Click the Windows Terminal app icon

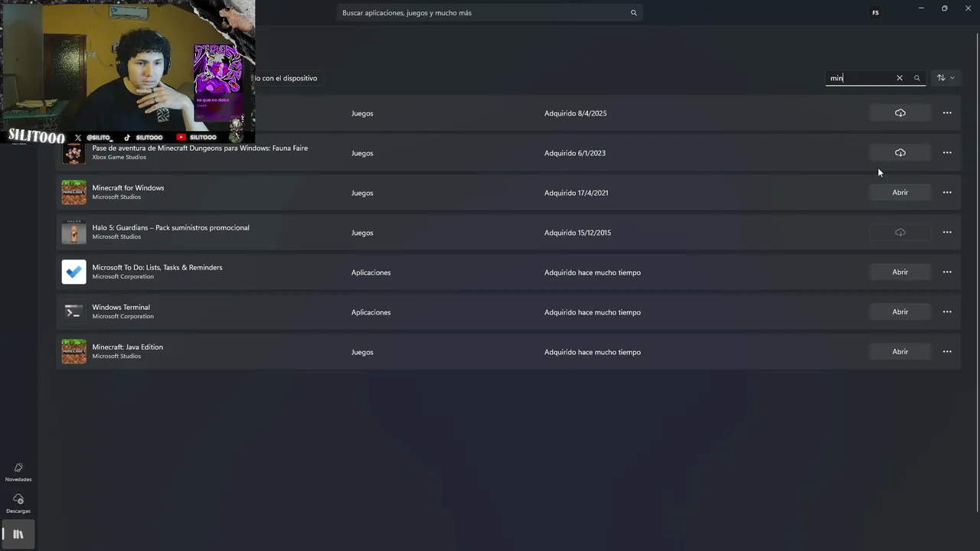[74, 312]
